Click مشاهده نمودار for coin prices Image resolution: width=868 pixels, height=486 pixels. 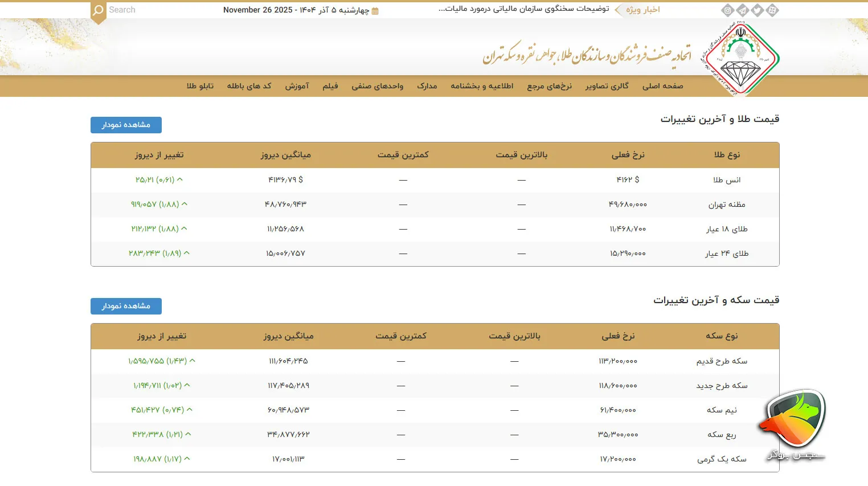pos(125,306)
